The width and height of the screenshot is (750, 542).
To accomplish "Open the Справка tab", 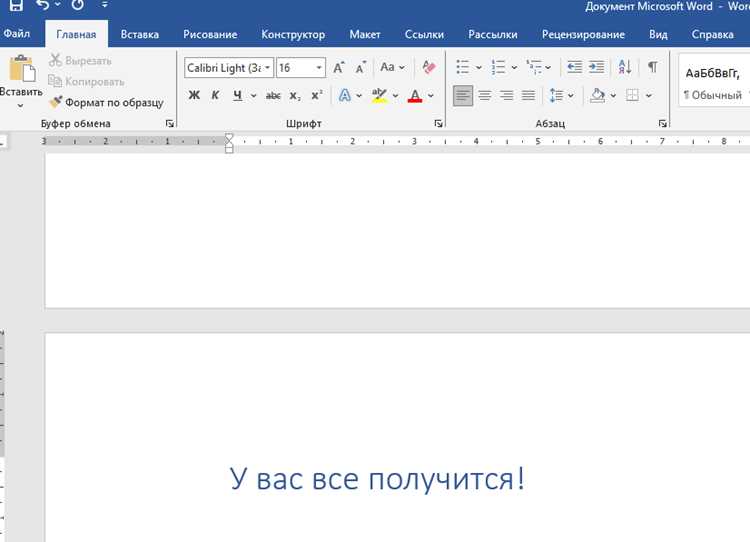I will [x=712, y=34].
